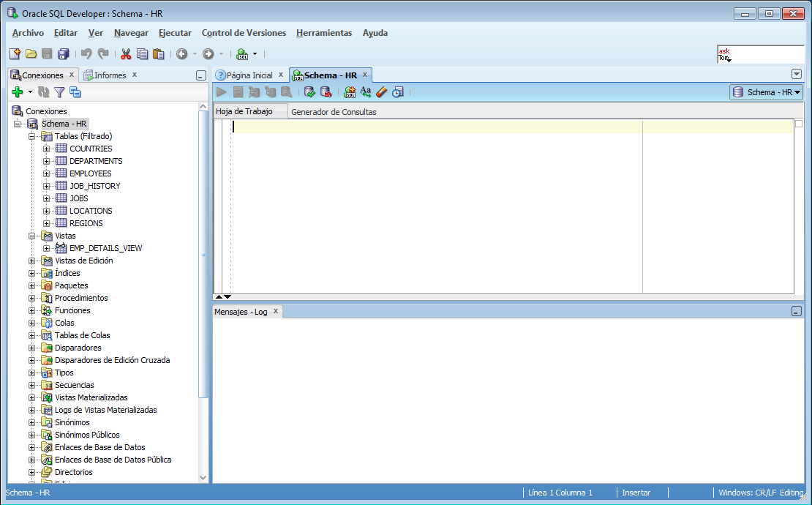Close the Mensajes - Log panel
812x505 pixels.
(x=276, y=310)
